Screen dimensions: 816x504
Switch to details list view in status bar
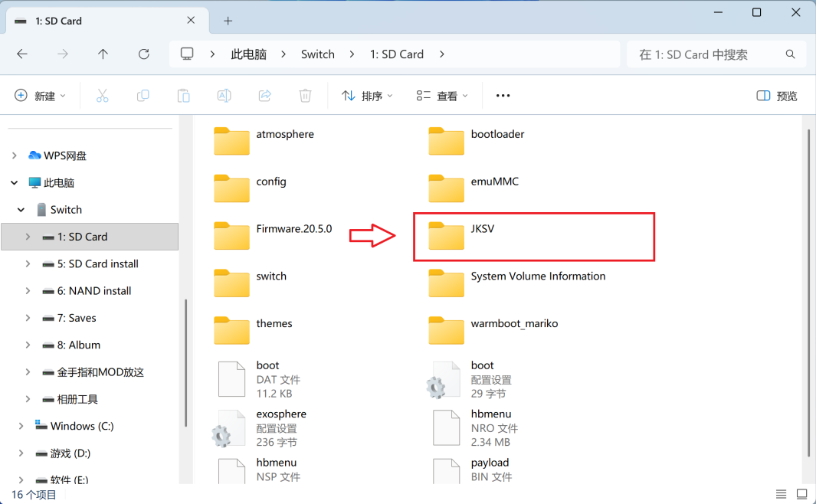click(x=781, y=495)
